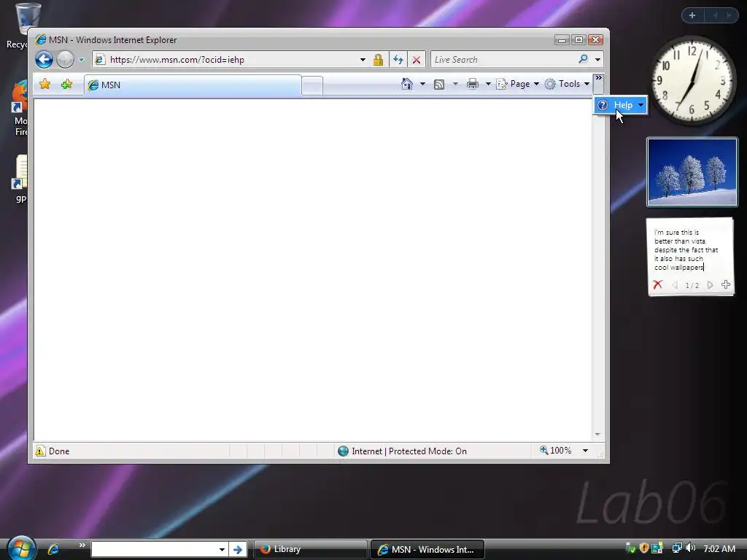Expand the Feeds dropdown arrow

point(455,85)
